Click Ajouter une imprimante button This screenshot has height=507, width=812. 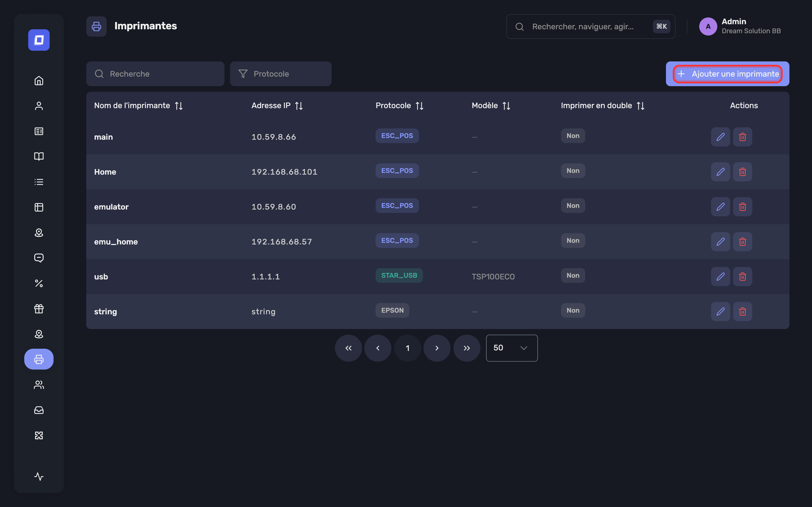point(727,74)
